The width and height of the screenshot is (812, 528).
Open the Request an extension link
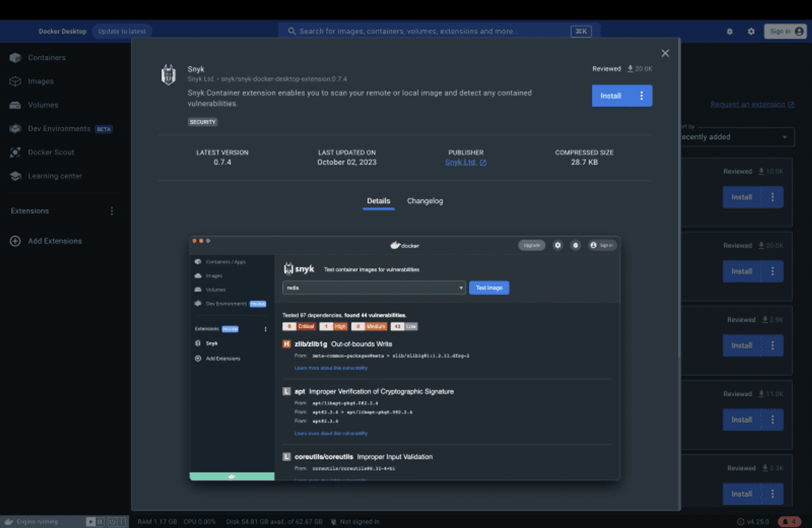pyautogui.click(x=752, y=104)
